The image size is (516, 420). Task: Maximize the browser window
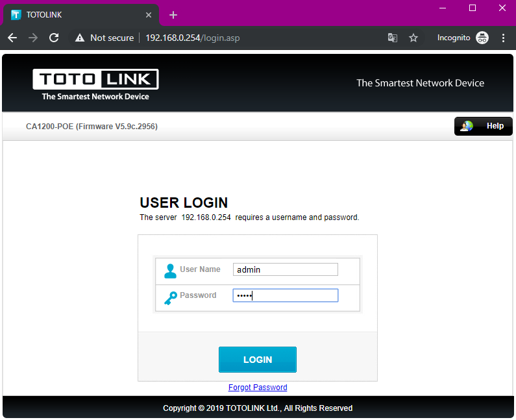click(x=473, y=8)
